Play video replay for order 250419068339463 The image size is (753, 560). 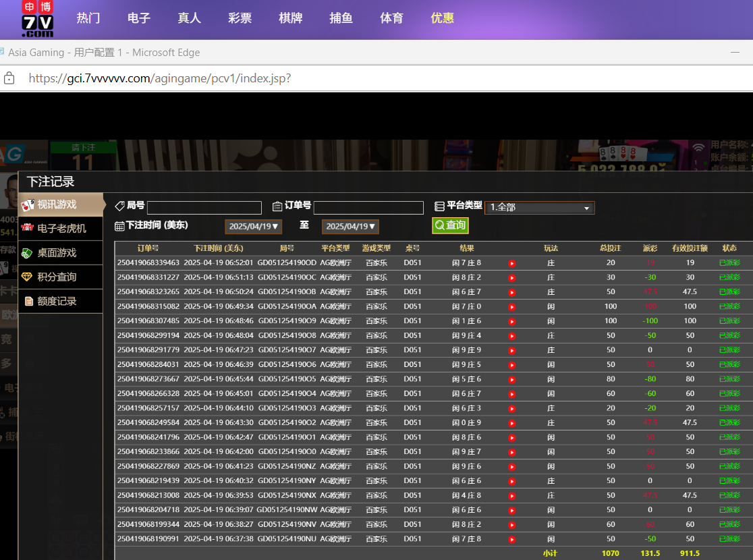511,263
